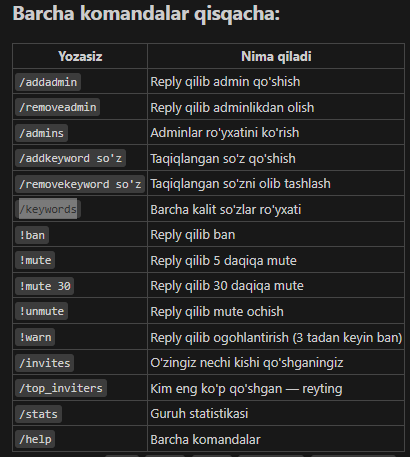This screenshot has height=457, width=410.
Task: Click 'Guruh statistikasi' description text
Action: [x=199, y=414]
